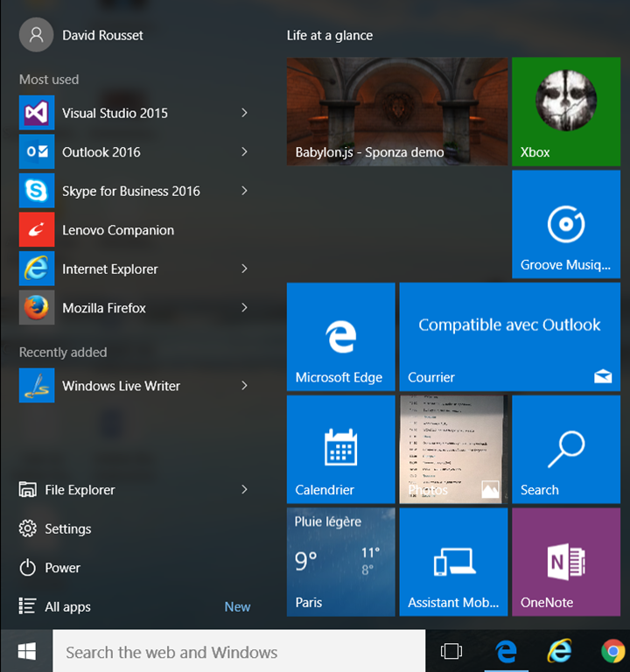Click Internet Explorer taskbar icon
The image size is (630, 672).
point(560,651)
